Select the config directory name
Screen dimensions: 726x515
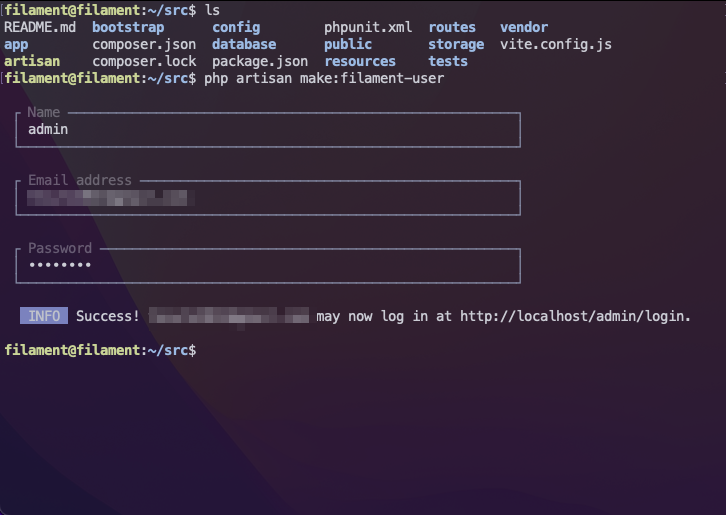(236, 27)
